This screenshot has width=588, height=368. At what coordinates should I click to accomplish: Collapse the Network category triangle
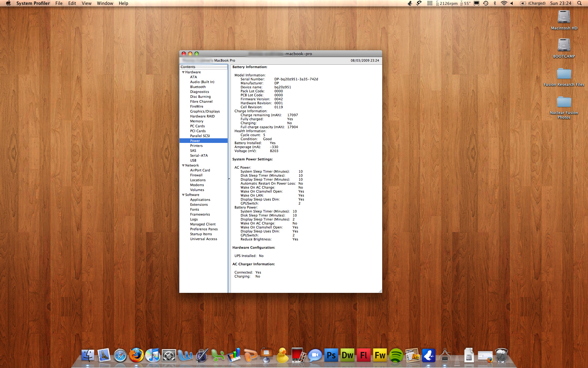click(183, 166)
